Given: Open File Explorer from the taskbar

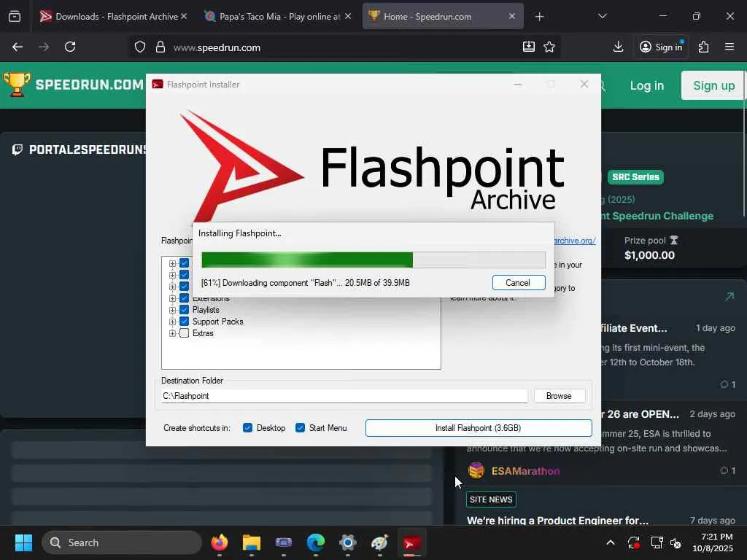Looking at the screenshot, I should click(x=252, y=542).
